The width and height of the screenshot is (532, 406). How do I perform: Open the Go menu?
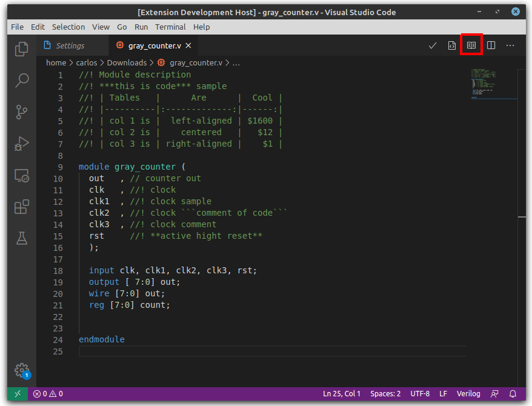[x=122, y=27]
